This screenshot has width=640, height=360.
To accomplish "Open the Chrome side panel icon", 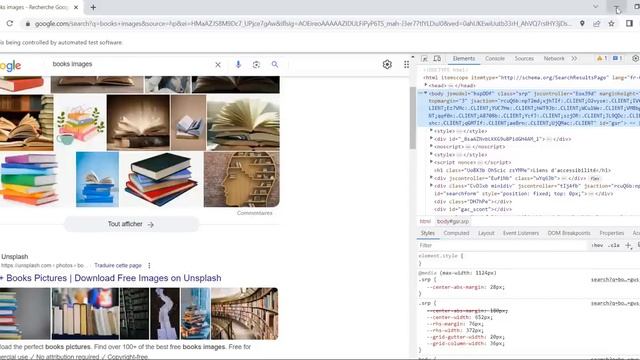I will (629, 24).
